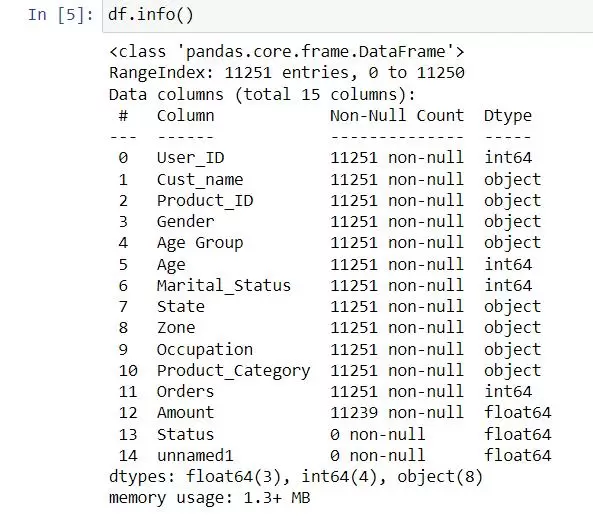Image resolution: width=593 pixels, height=522 pixels.
Task: Click the Product_ID column name
Action: [205, 200]
